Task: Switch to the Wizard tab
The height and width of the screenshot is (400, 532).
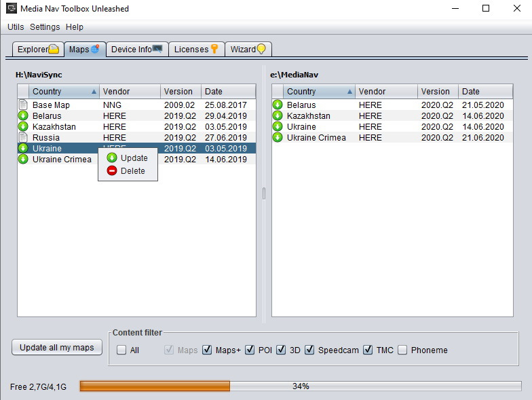Action: click(x=248, y=49)
